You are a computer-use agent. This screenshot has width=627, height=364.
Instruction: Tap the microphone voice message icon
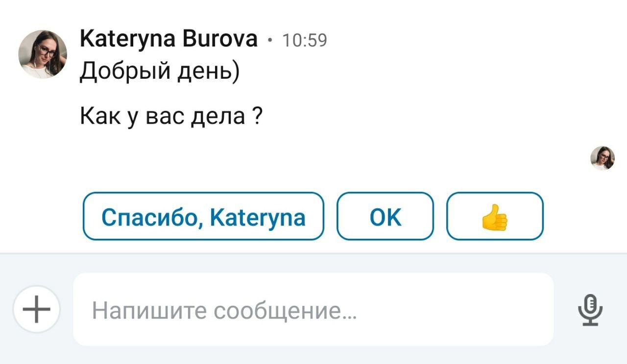tap(590, 310)
